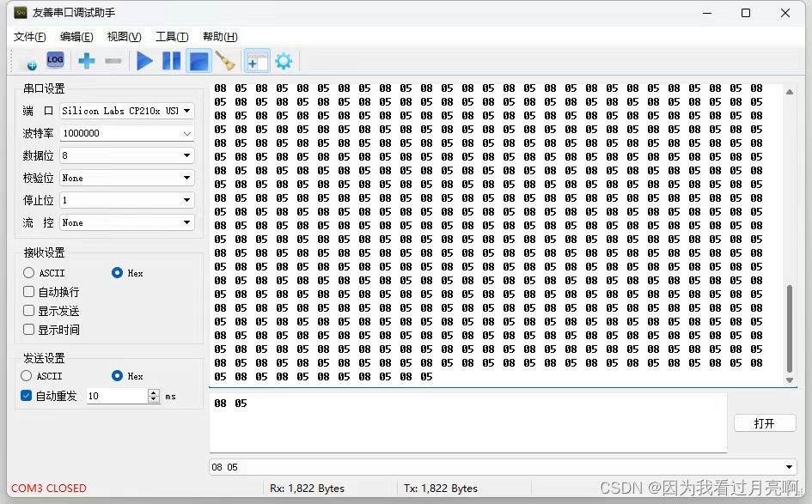Open the LOG file toolbar icon
The image size is (812, 504).
point(55,60)
